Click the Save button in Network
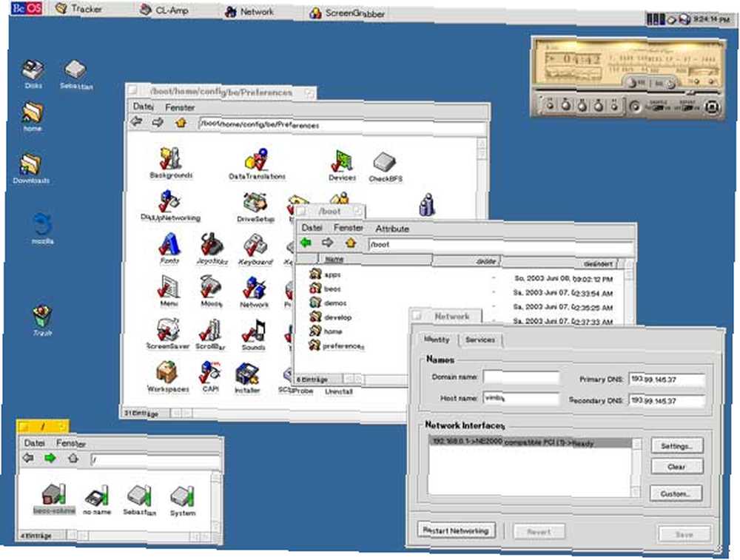This screenshot has width=740, height=560. (x=684, y=535)
